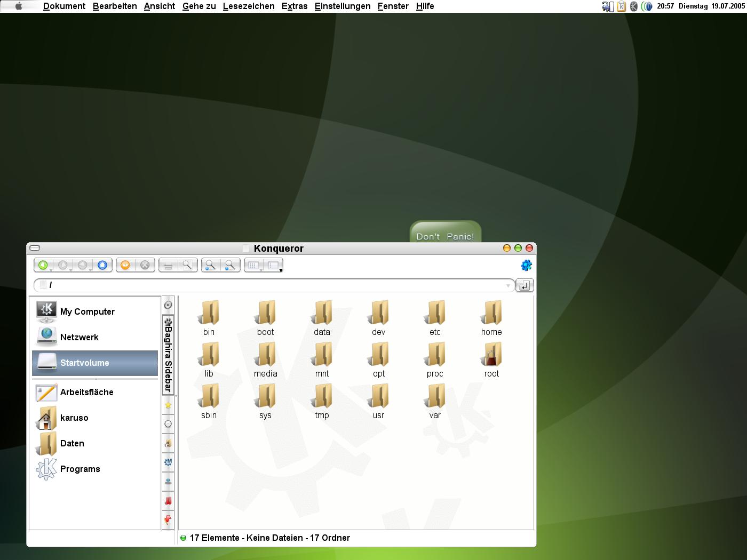Image resolution: width=747 pixels, height=560 pixels.
Task: Go to the Home directory with the blue button
Action: tap(102, 265)
